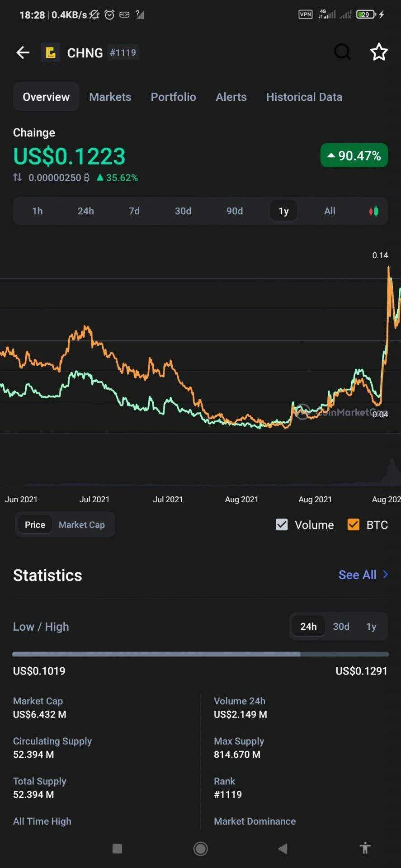Viewport: 401px width, 868px height.
Task: Select the Market Cap chart toggle
Action: [x=82, y=524]
